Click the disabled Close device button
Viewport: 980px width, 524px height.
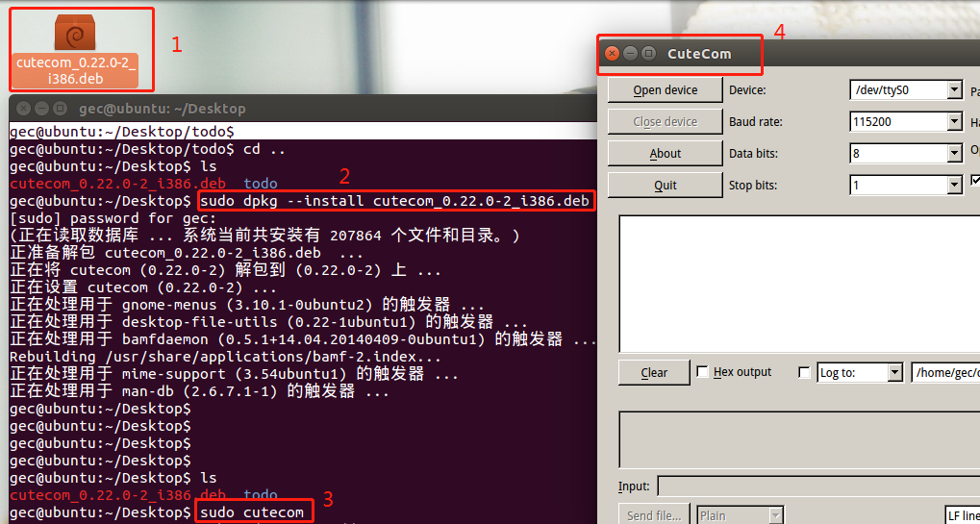(x=665, y=122)
